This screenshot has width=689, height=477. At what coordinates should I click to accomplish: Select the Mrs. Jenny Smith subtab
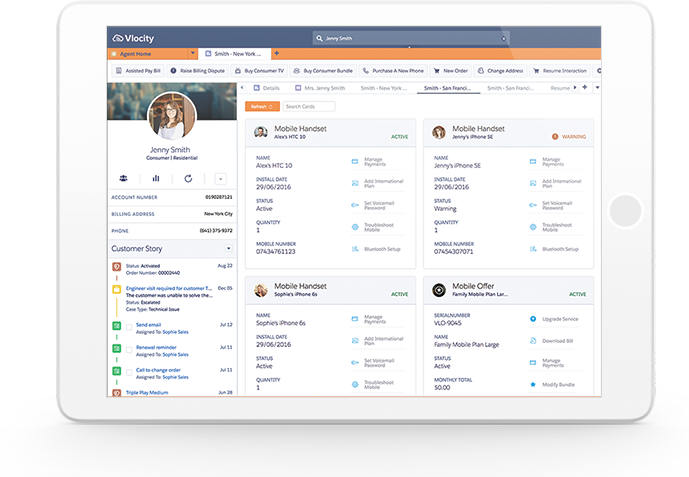click(x=323, y=88)
